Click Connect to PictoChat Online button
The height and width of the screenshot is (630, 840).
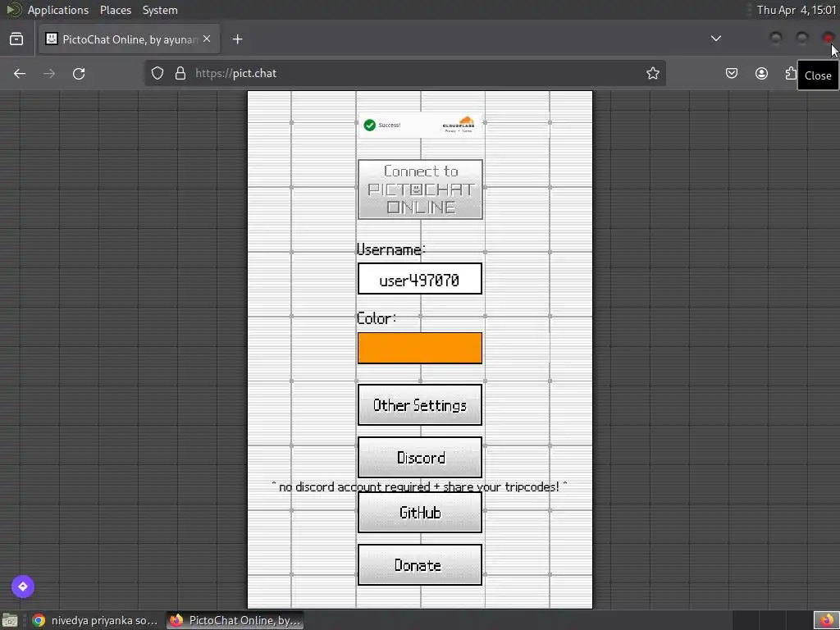coord(420,189)
